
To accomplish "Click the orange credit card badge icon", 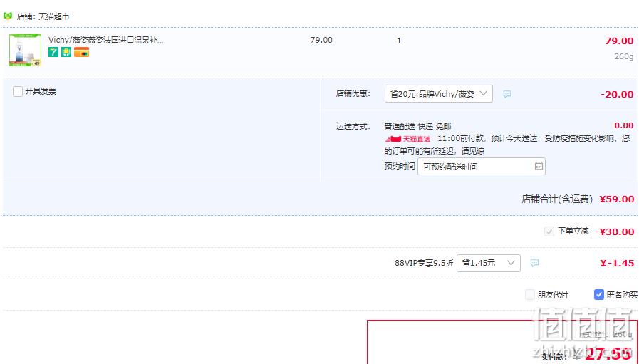I will [81, 52].
